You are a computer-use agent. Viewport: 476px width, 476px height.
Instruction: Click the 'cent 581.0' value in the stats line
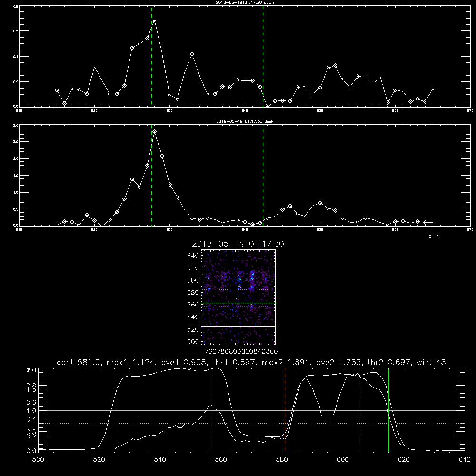pyautogui.click(x=79, y=362)
